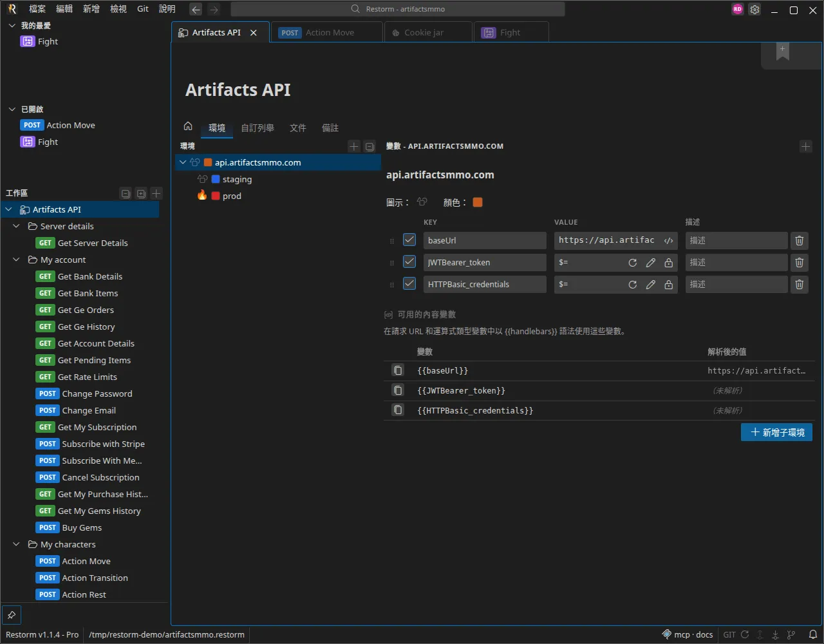The height and width of the screenshot is (644, 824).
Task: Switch to the Action Move tab
Action: (327, 33)
